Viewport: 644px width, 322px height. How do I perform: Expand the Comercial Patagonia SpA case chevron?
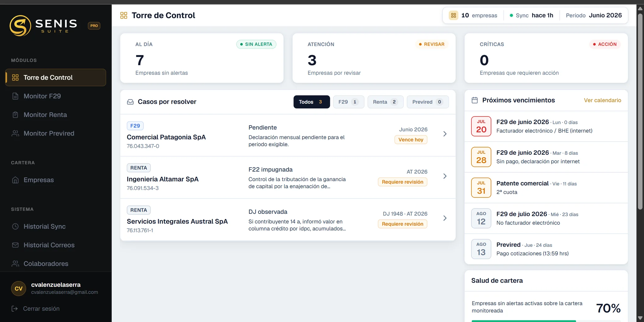(x=445, y=134)
